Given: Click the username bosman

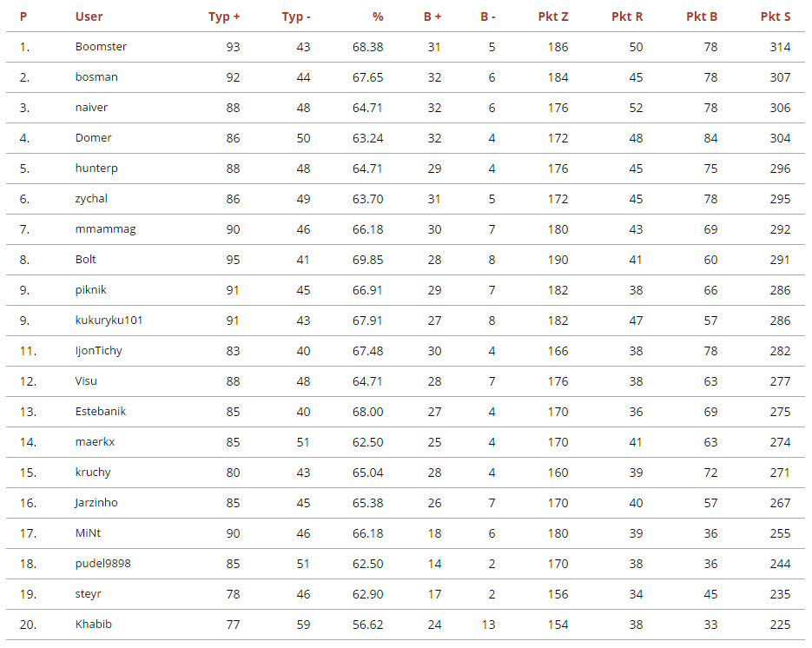Looking at the screenshot, I should [96, 77].
